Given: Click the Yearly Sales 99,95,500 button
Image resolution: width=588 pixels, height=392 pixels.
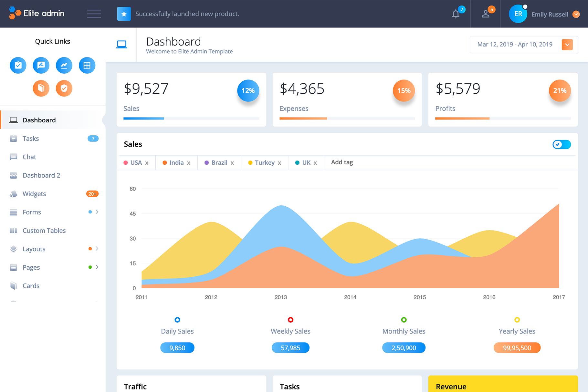Looking at the screenshot, I should (517, 348).
